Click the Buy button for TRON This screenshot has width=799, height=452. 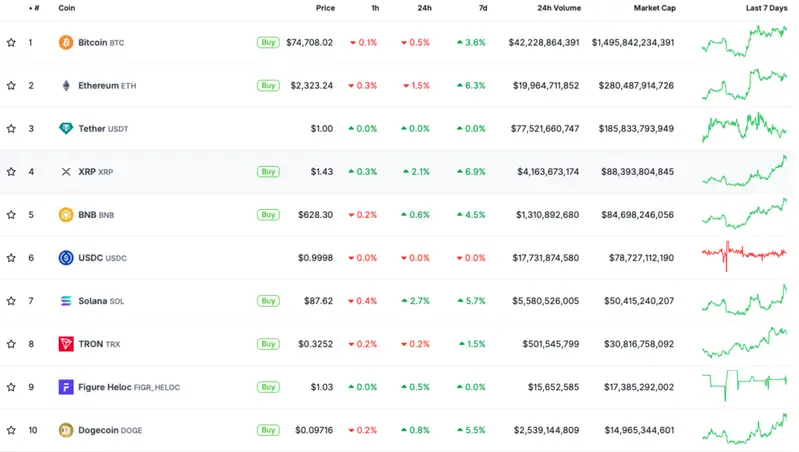[268, 344]
